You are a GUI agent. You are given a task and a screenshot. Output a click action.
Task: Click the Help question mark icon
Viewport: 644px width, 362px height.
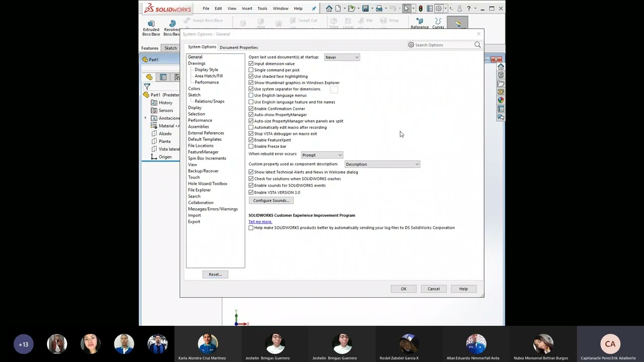(x=468, y=9)
